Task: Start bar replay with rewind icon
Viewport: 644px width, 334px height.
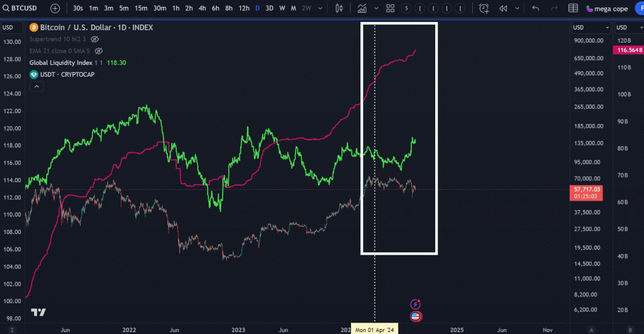Action: pos(503,8)
